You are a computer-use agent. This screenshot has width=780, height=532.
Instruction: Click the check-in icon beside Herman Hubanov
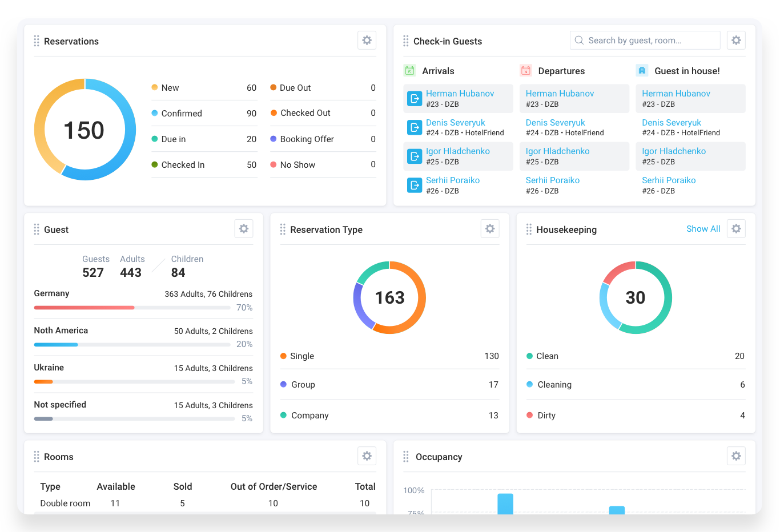[x=415, y=98]
